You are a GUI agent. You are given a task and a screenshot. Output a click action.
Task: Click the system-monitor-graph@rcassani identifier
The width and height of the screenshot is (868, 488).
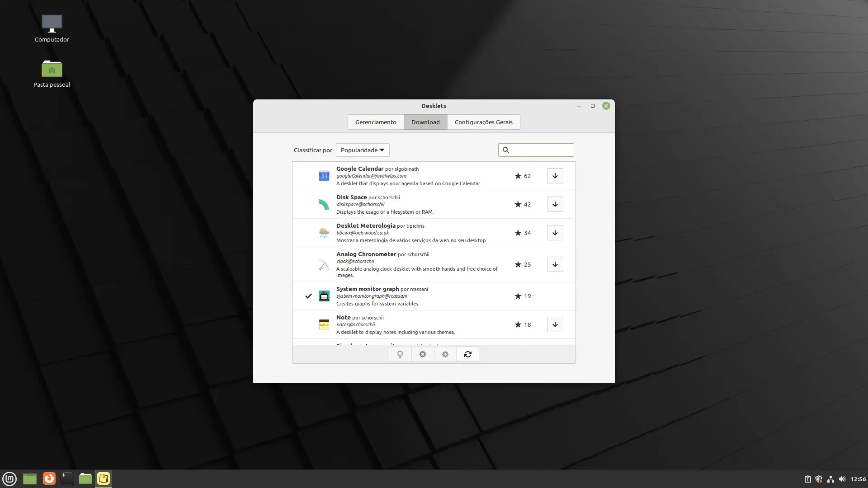click(x=372, y=296)
